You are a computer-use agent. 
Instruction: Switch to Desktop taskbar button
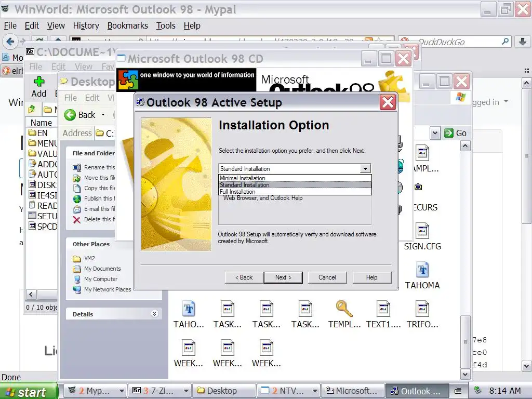(224, 391)
